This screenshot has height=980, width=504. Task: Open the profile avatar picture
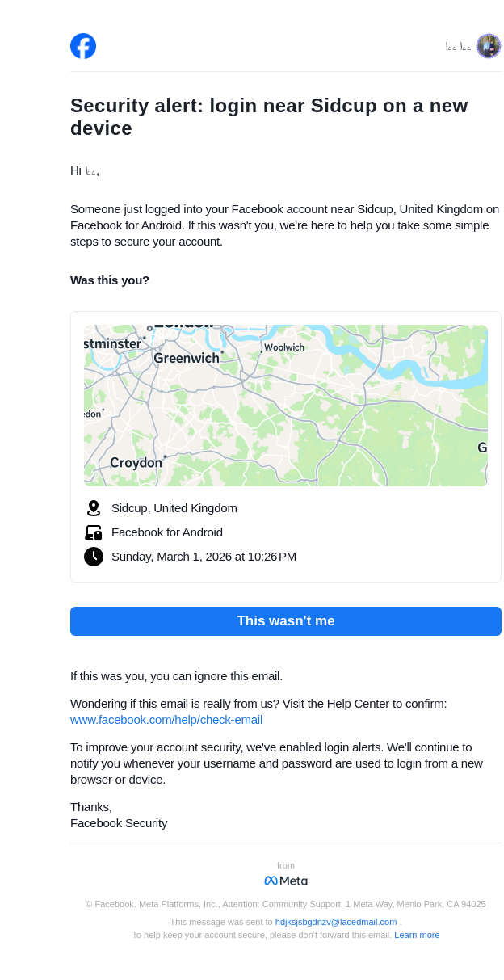point(489,46)
